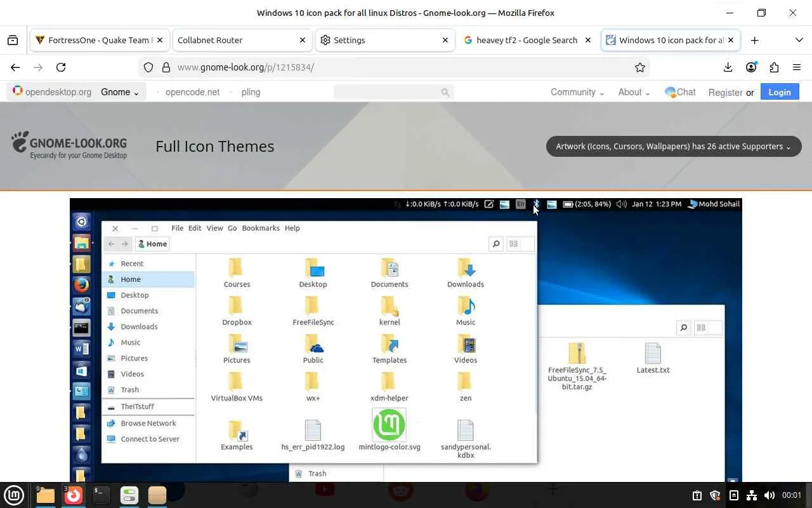Launch the Terminal from the taskbar

(x=101, y=495)
